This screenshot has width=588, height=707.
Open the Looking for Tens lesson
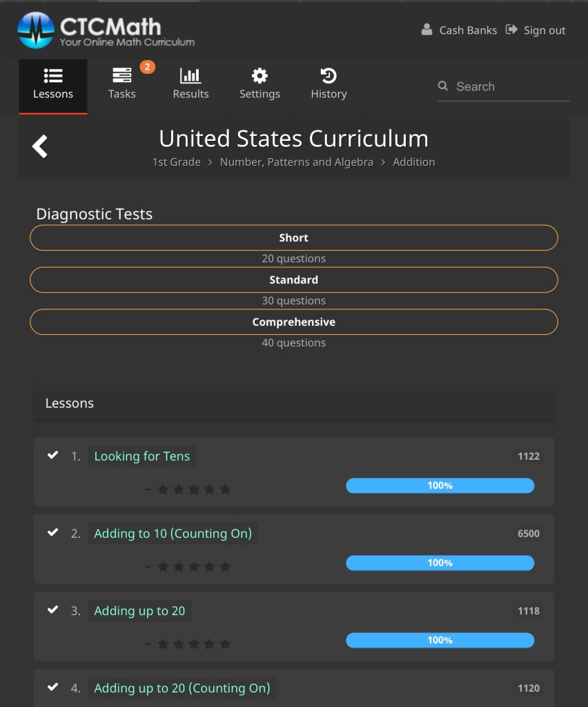141,456
